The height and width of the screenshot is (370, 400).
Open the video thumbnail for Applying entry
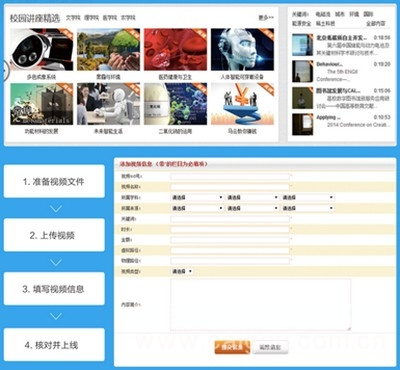(x=303, y=124)
